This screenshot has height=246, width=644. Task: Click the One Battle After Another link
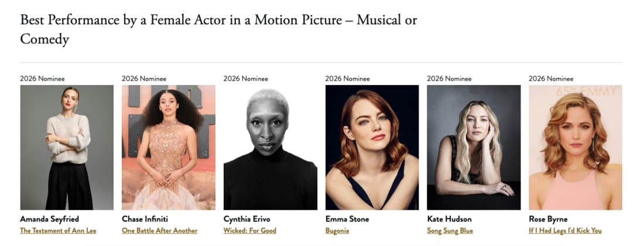pos(159,231)
